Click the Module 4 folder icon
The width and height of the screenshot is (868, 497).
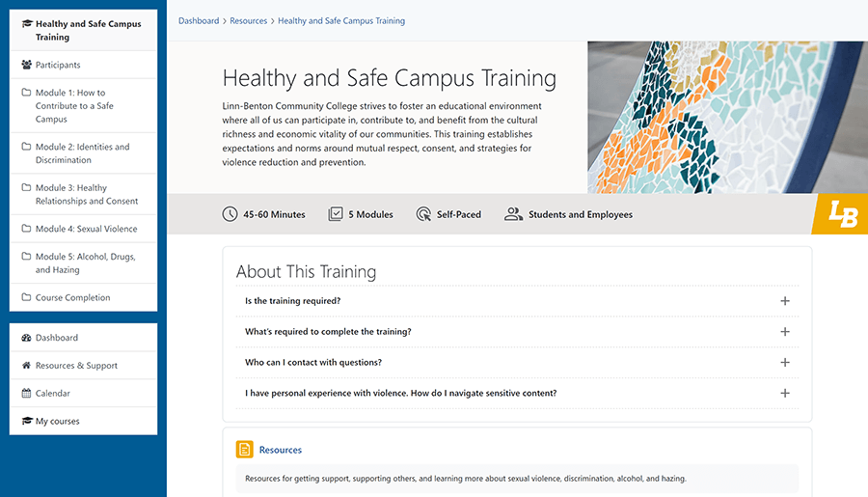click(26, 229)
